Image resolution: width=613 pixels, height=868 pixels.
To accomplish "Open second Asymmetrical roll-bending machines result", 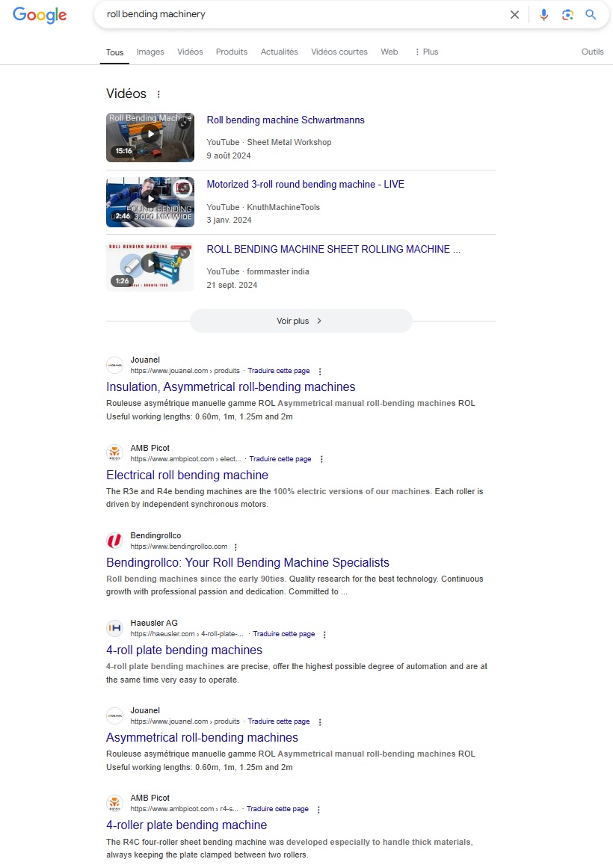I will (x=202, y=737).
